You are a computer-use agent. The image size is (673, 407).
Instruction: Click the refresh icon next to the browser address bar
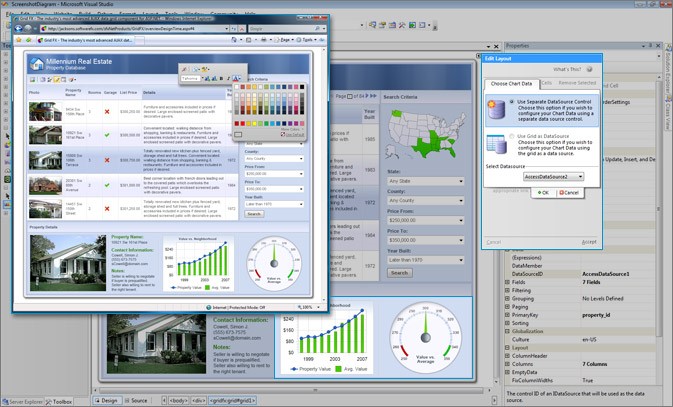233,29
